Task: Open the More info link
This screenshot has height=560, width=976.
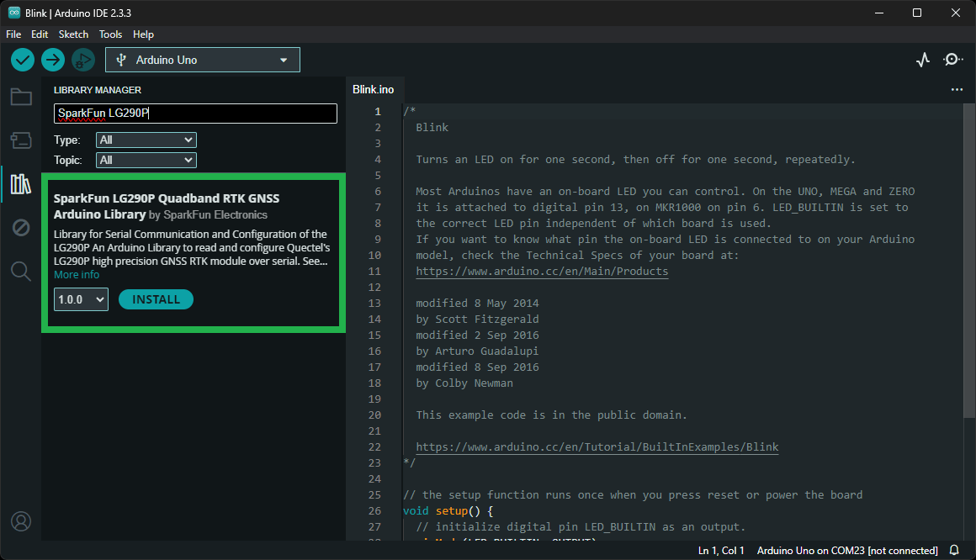Action: [76, 274]
